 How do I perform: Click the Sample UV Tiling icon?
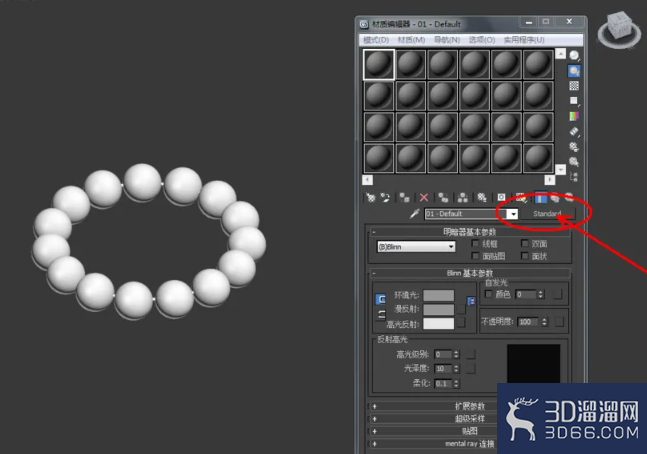[574, 101]
